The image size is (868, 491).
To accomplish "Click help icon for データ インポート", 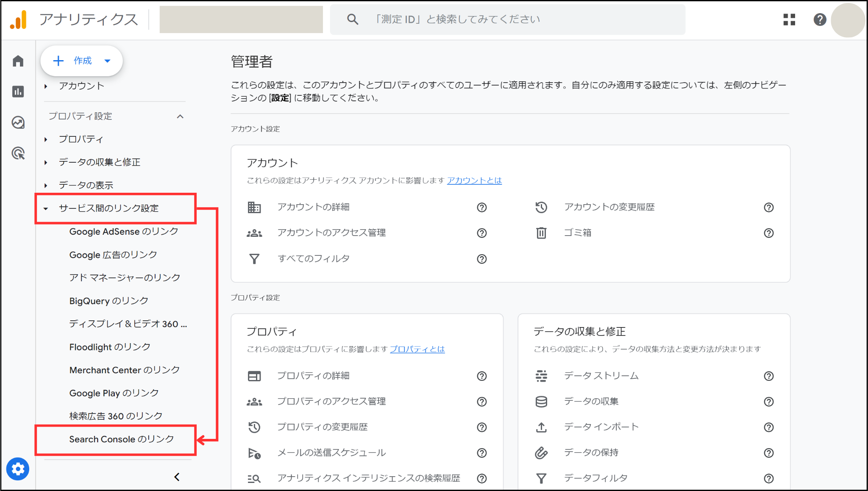I will 769,427.
